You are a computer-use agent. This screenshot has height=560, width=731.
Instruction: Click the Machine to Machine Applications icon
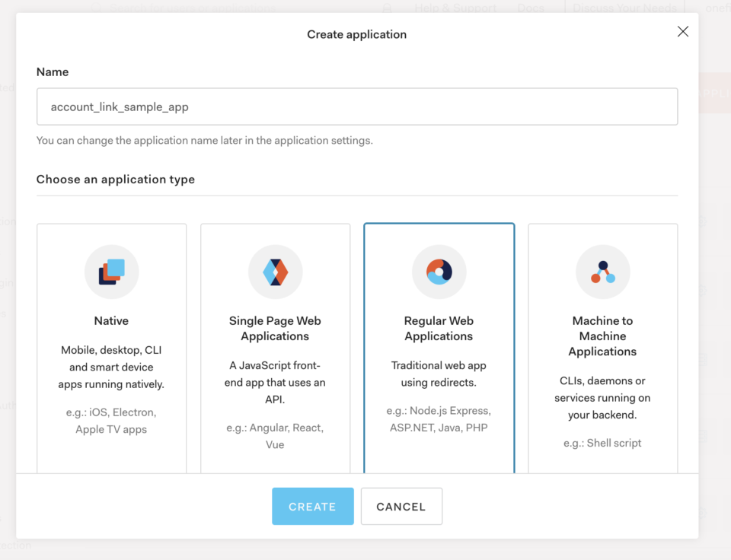tap(602, 272)
